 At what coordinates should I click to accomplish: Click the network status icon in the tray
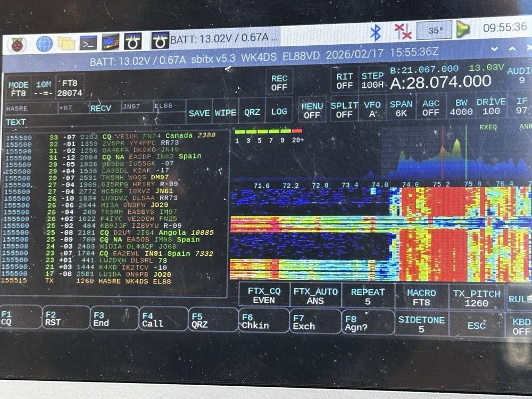click(403, 33)
